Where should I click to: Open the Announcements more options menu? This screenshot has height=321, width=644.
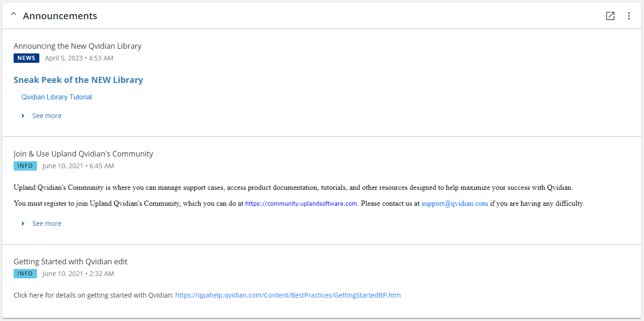629,16
